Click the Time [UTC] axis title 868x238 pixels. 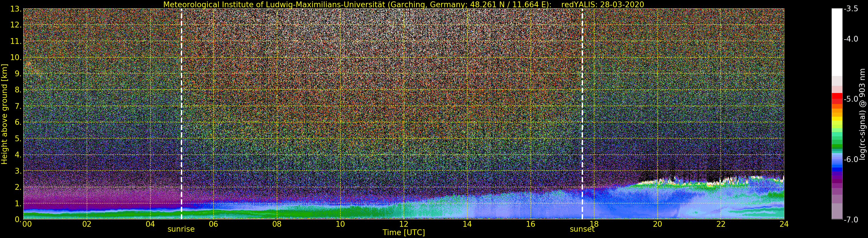pyautogui.click(x=404, y=233)
